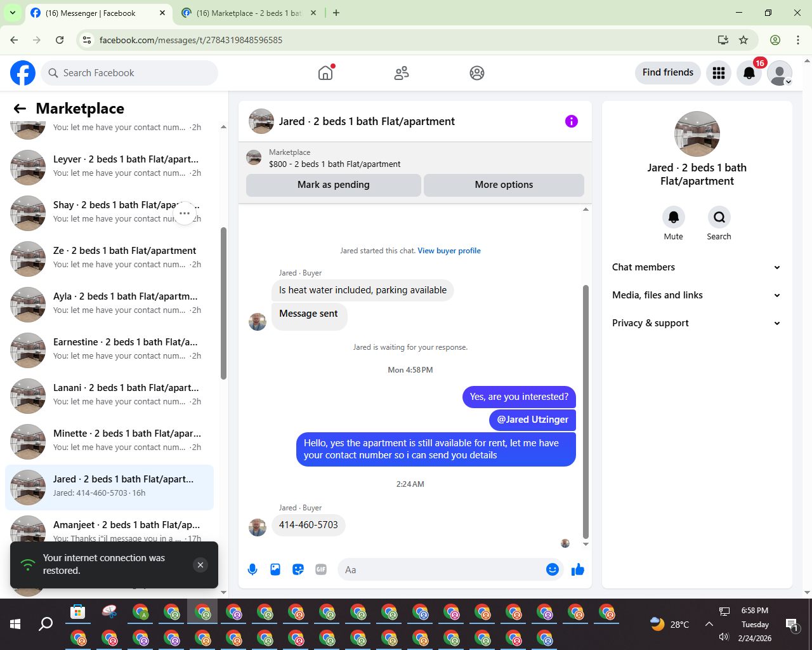This screenshot has width=812, height=650.
Task: Show hidden system tray icons chevron
Action: coord(709,624)
